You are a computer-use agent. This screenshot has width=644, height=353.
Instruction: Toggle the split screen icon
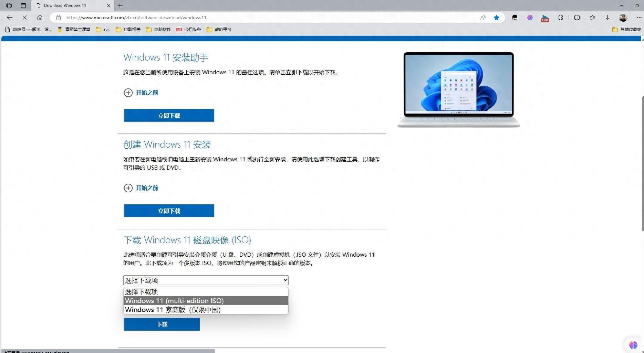coord(577,18)
